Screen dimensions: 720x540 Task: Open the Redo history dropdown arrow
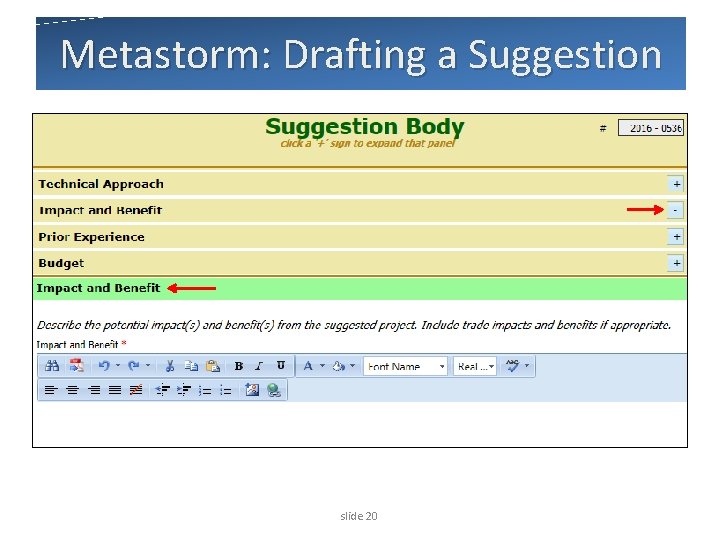[148, 366]
